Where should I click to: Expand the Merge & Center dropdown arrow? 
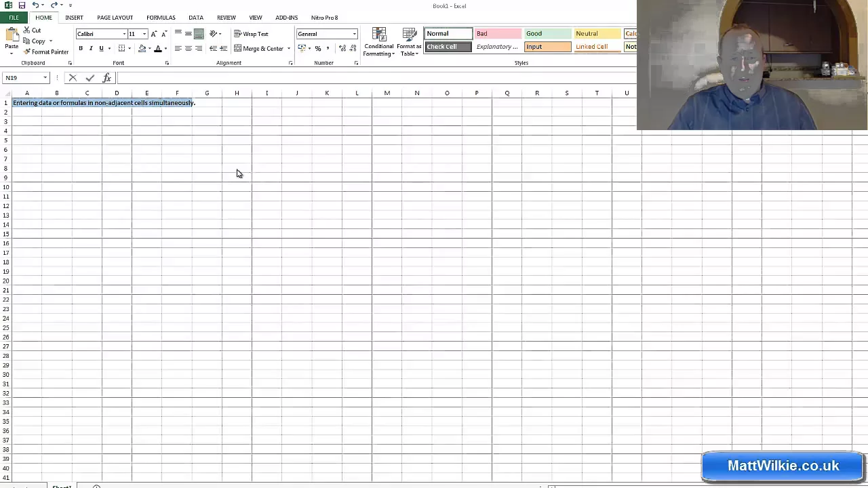point(288,49)
